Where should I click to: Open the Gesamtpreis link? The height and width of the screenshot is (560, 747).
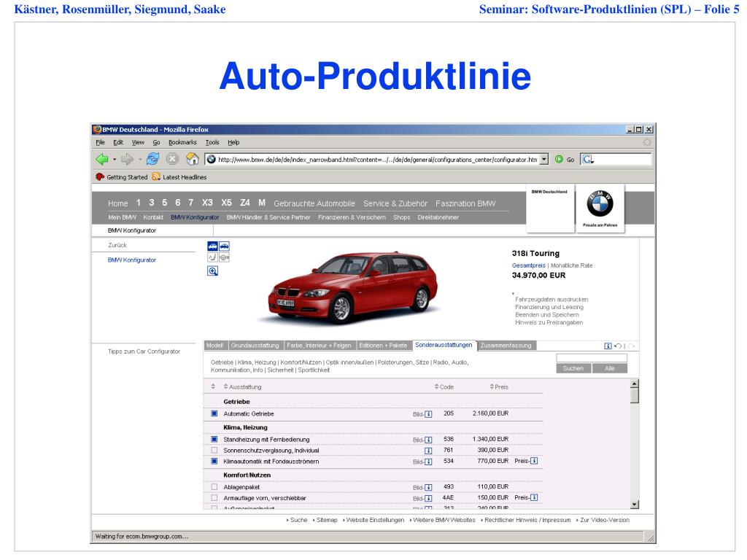click(529, 265)
